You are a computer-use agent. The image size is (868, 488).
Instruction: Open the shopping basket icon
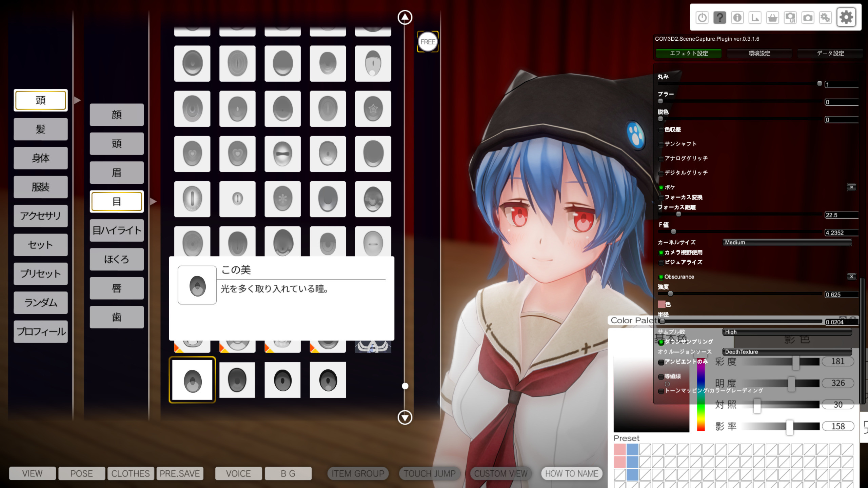tap(772, 18)
